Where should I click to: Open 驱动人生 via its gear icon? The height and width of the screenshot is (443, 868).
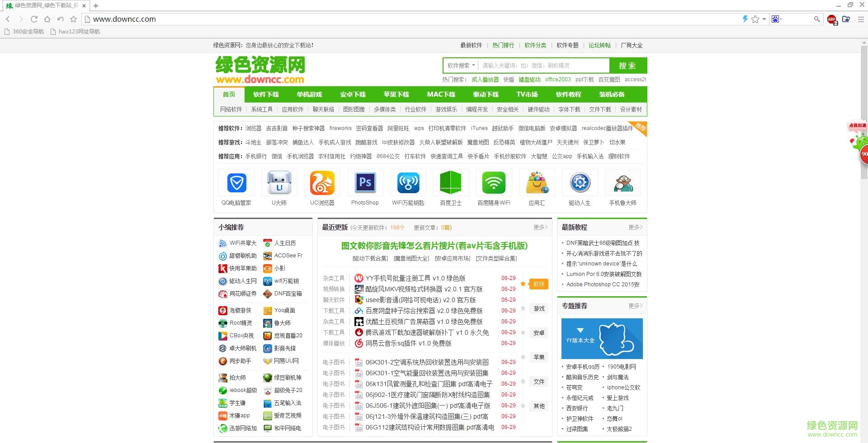click(x=580, y=183)
